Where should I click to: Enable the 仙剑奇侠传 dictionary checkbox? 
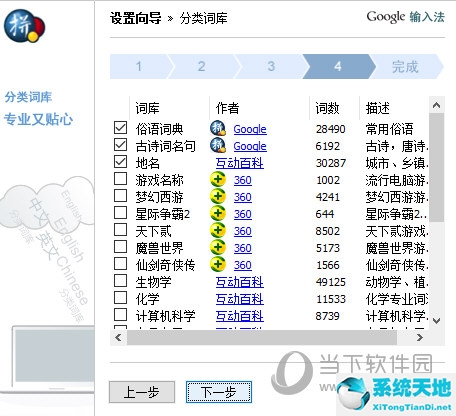[120, 263]
